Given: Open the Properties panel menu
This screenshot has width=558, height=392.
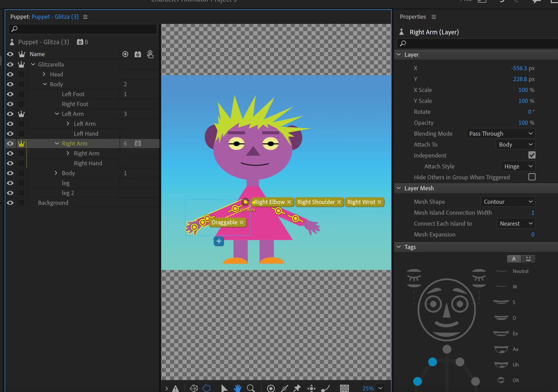Looking at the screenshot, I should (433, 17).
